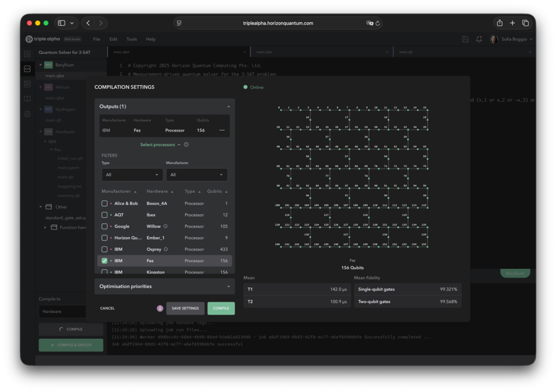Viewport: 556px width, 392px height.
Task: Click info icon beside Willow hardware
Action: click(165, 226)
